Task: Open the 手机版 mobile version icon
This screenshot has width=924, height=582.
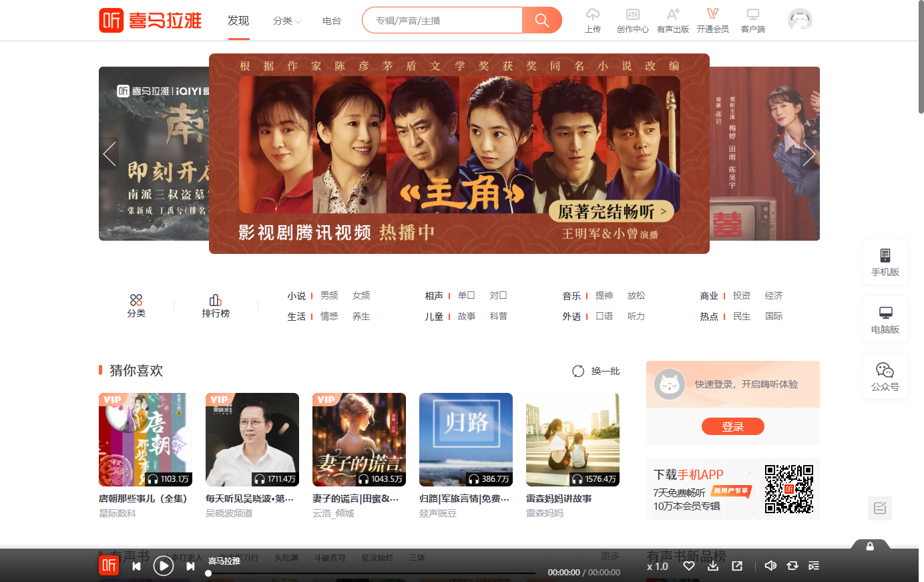Action: point(885,261)
